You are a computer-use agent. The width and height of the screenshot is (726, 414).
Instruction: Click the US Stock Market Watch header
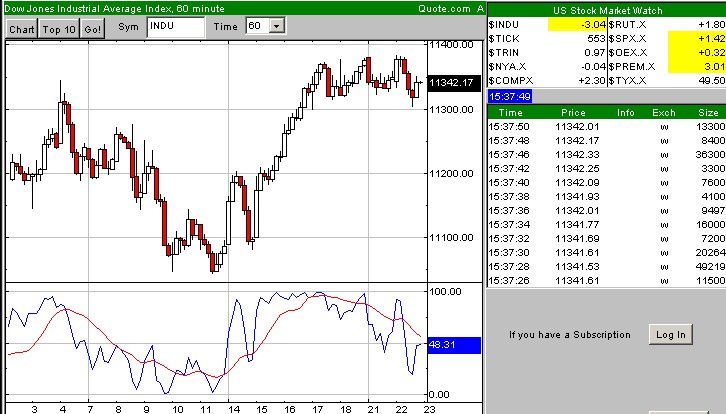coord(607,10)
